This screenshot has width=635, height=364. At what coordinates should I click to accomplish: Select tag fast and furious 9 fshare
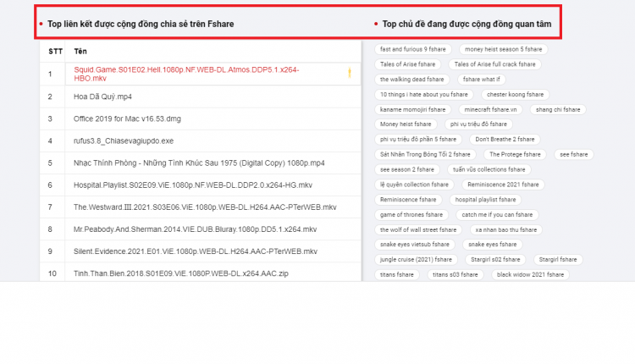coord(412,49)
